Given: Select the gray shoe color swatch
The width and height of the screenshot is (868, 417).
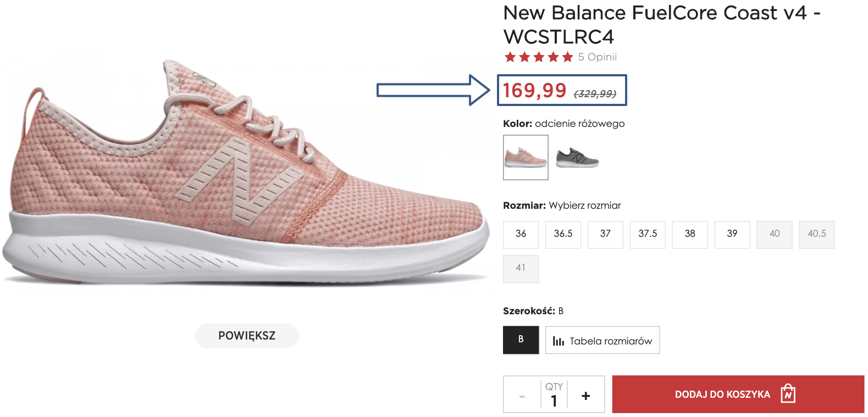Looking at the screenshot, I should tap(577, 158).
